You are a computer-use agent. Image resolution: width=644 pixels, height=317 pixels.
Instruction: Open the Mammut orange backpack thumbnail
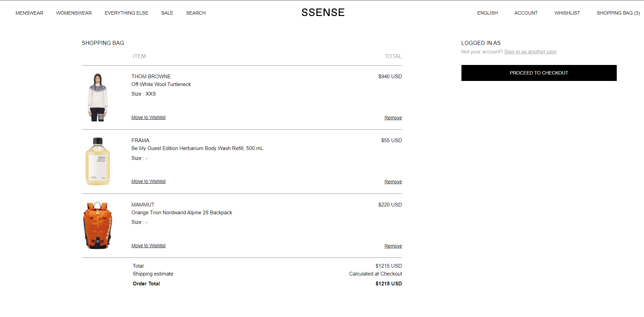(98, 226)
